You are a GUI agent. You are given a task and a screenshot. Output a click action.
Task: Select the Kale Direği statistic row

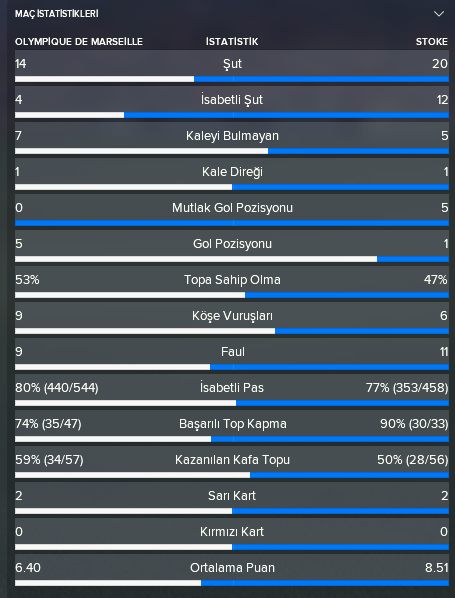click(x=232, y=174)
